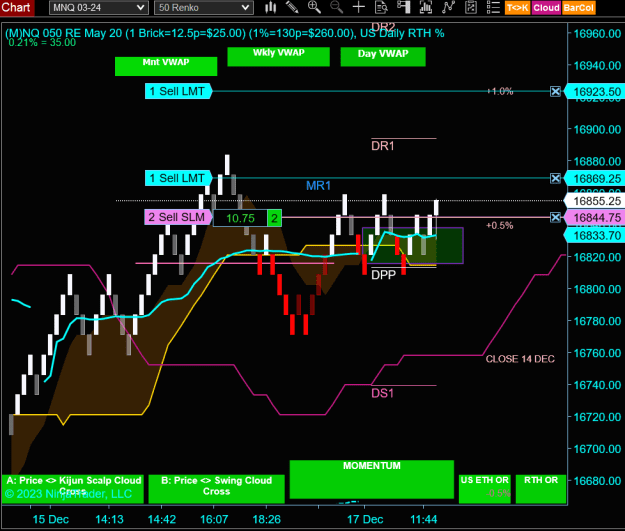Toggle the Mnt VWAP button
Screen dimensions: 625x531
tap(166, 66)
